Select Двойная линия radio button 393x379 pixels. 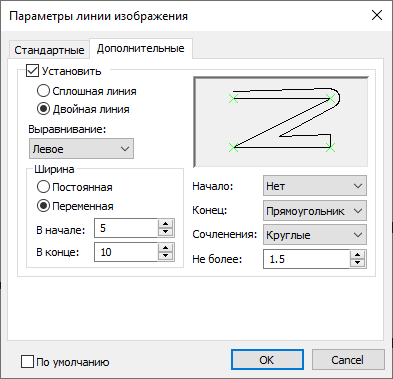(43, 109)
